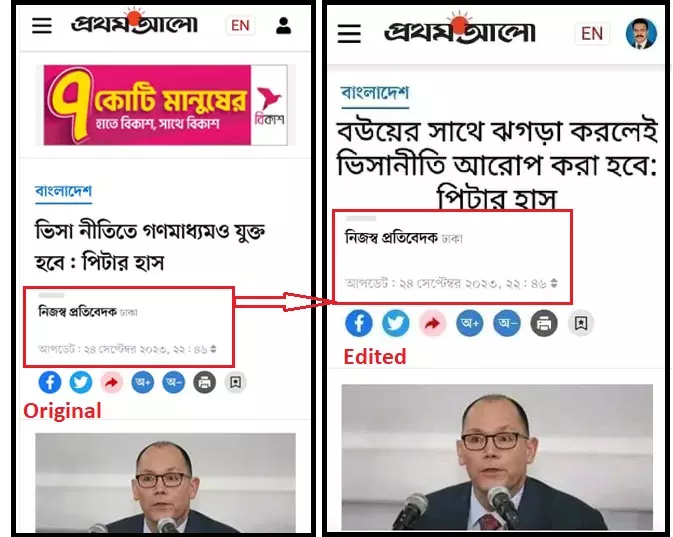This screenshot has height=537, width=673.
Task: Open বাংলাদেশ category link in right panel
Action: [x=375, y=93]
